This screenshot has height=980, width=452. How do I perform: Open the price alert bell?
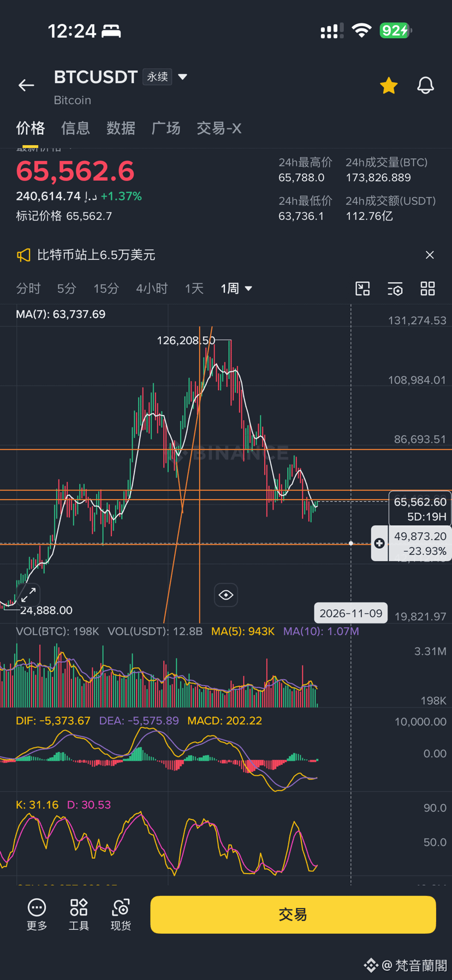[x=425, y=86]
